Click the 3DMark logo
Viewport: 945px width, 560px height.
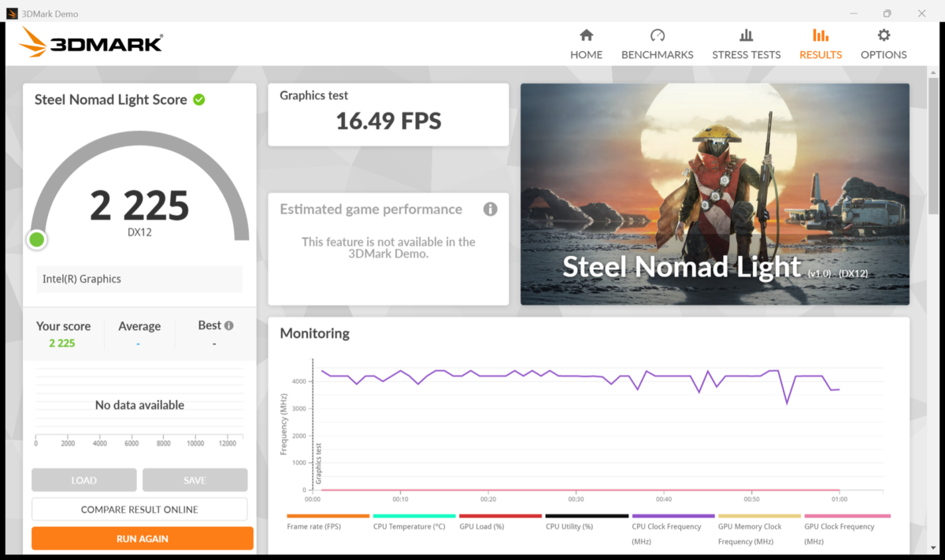pos(91,43)
